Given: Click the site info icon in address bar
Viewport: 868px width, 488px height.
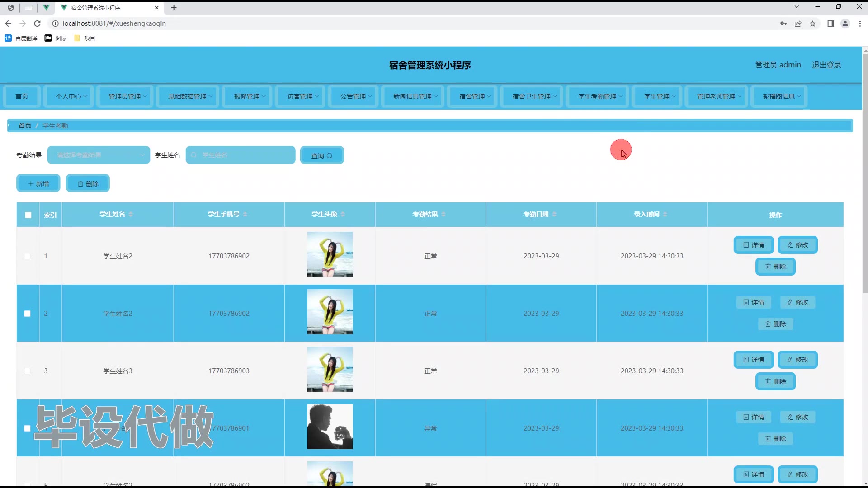Looking at the screenshot, I should coord(55,23).
